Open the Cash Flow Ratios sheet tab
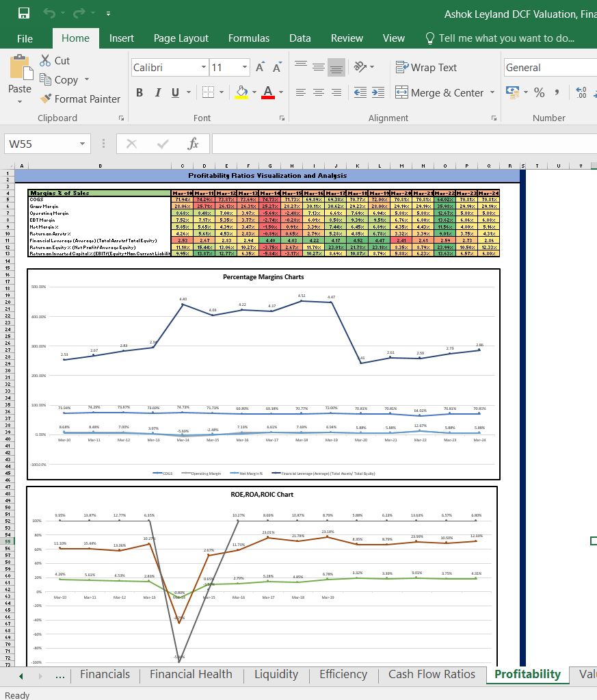 coord(432,674)
